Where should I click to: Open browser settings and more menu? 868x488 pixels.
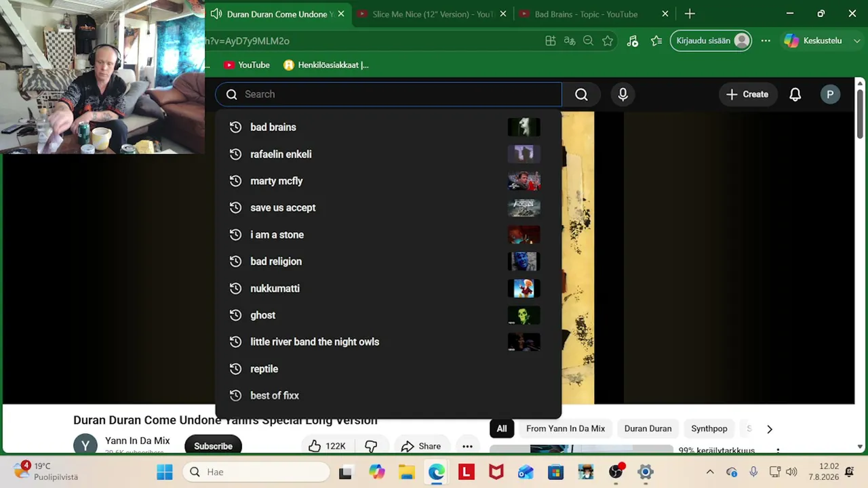[766, 41]
